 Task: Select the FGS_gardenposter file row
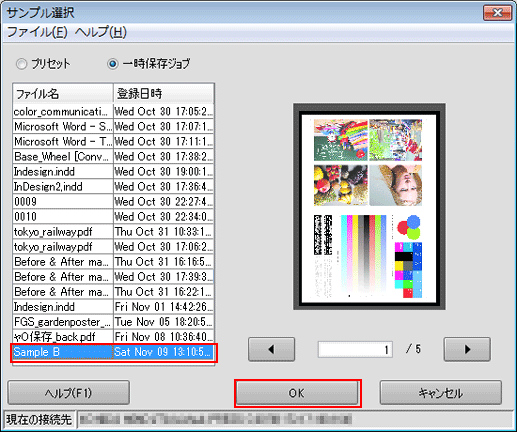tap(113, 322)
